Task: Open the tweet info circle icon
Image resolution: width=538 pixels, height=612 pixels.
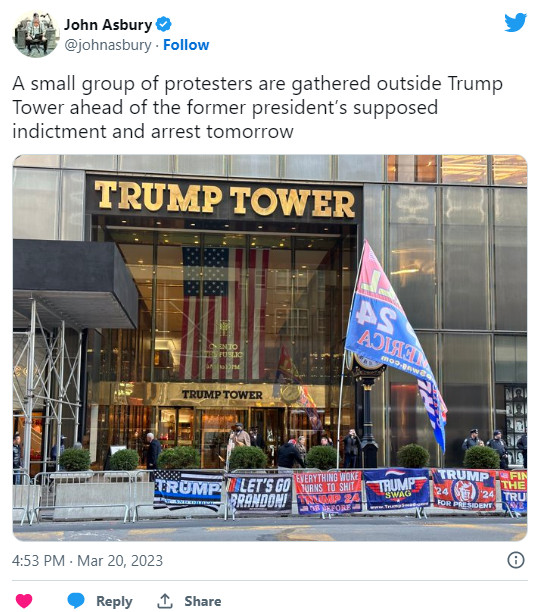Action: [515, 560]
